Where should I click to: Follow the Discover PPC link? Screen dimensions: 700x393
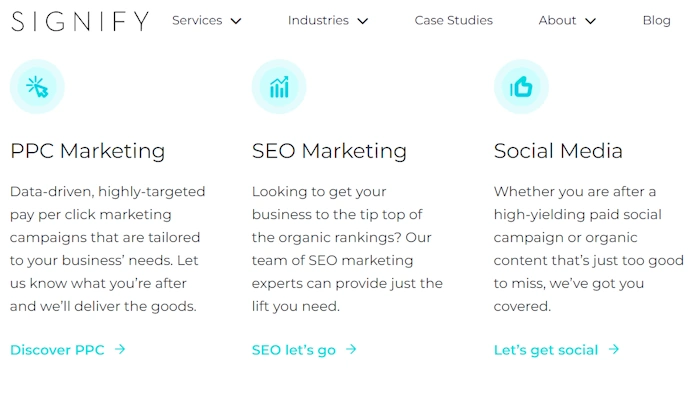pos(57,350)
